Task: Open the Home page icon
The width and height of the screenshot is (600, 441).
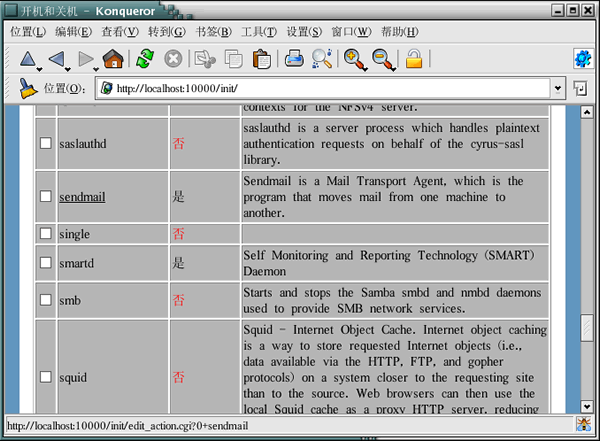Action: pyautogui.click(x=113, y=59)
